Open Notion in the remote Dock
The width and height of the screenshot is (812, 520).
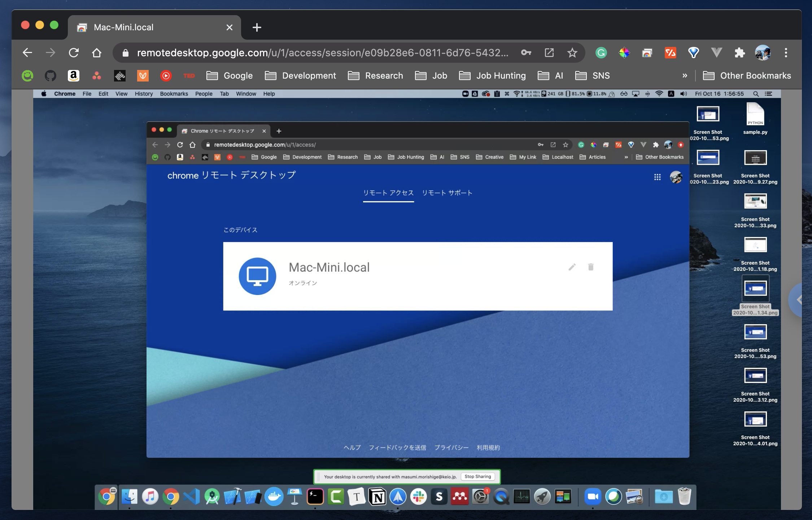click(x=377, y=497)
